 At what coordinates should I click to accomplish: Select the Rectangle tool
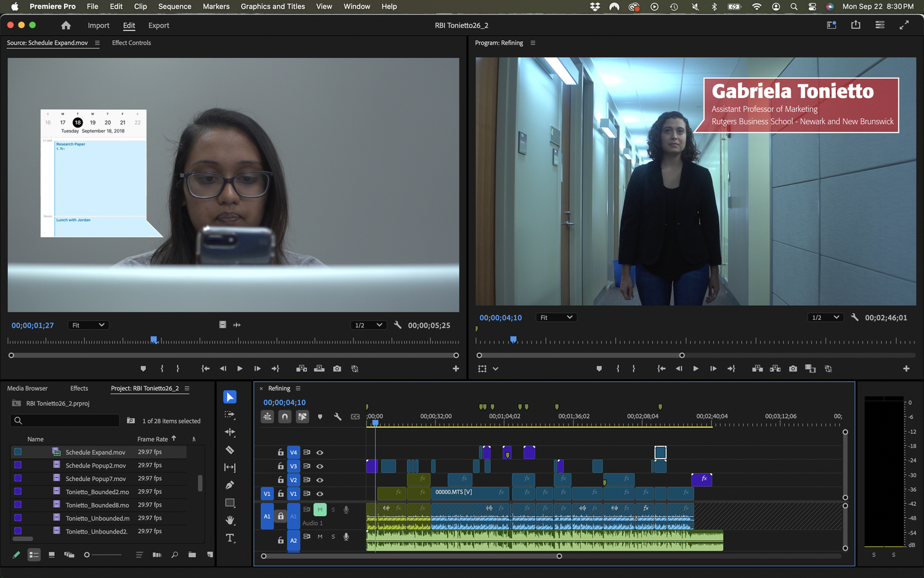pos(230,503)
